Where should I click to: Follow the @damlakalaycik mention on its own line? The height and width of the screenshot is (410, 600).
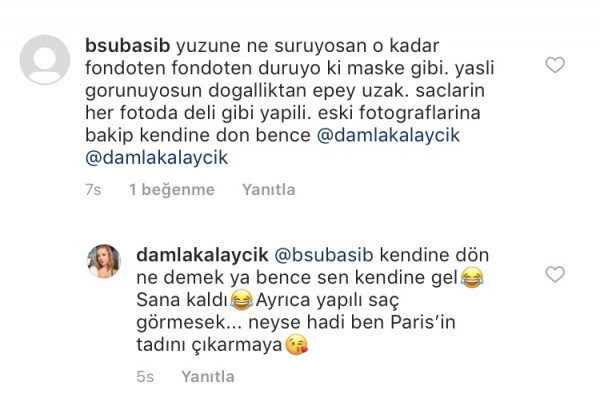(157, 158)
